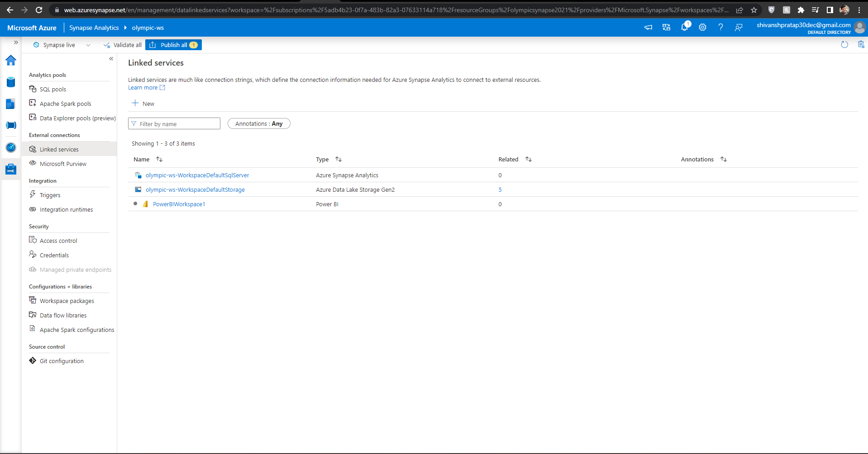The width and height of the screenshot is (868, 454).
Task: Bookmark page with the star icon
Action: [x=754, y=9]
